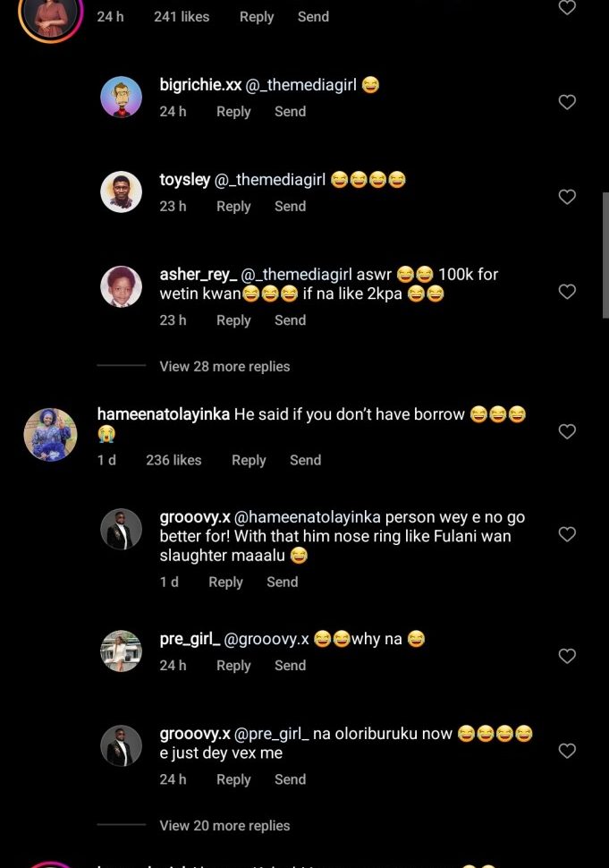The image size is (609, 868).
Task: Open the 241 likes list
Action: [181, 17]
